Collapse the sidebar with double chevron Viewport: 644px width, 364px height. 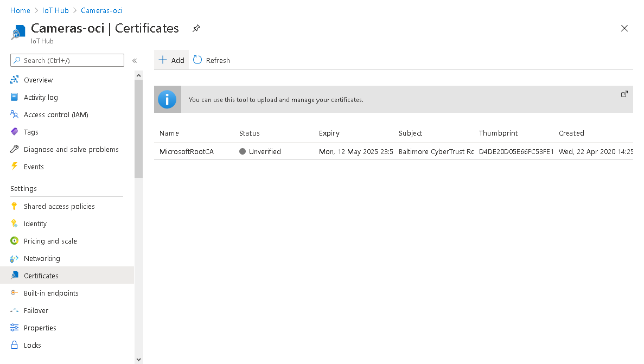135,60
